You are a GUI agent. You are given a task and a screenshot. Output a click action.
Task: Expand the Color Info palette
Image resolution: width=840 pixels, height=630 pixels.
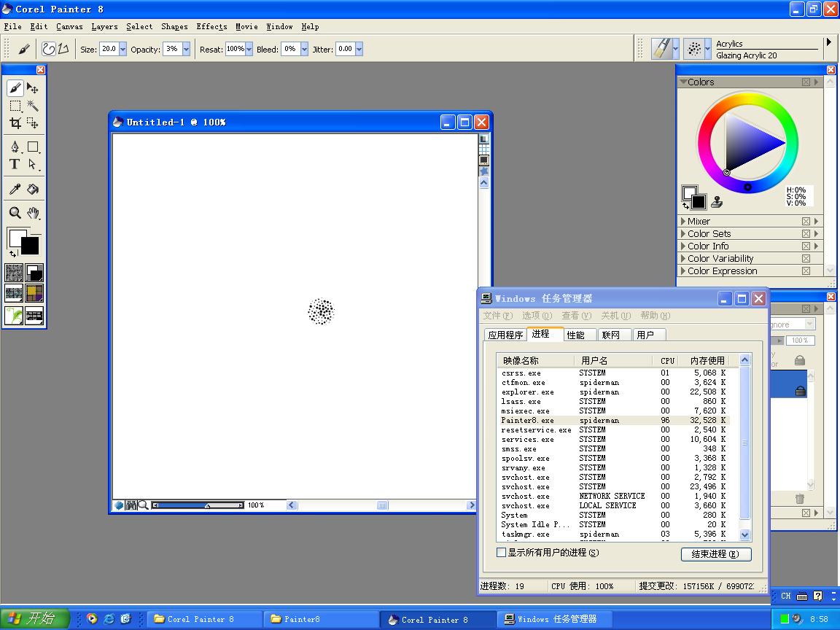683,246
